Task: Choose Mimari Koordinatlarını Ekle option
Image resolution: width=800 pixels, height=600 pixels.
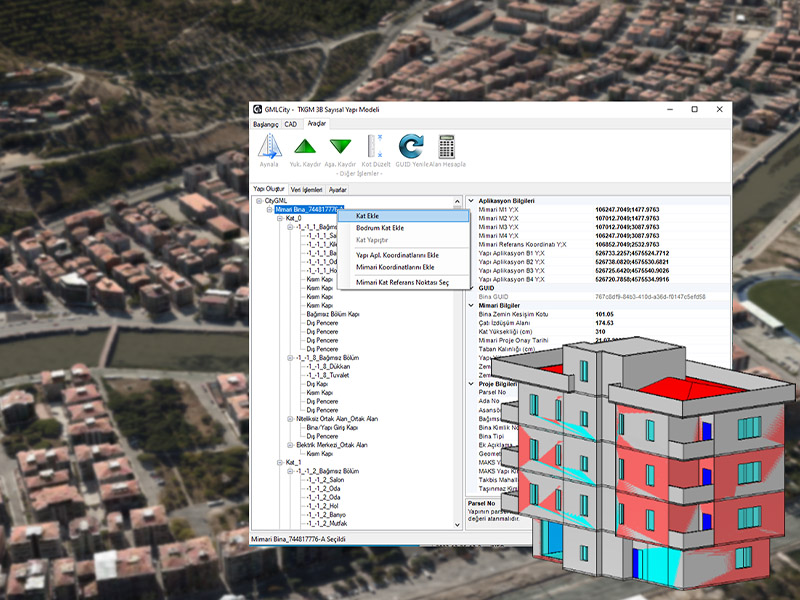Action: [395, 268]
